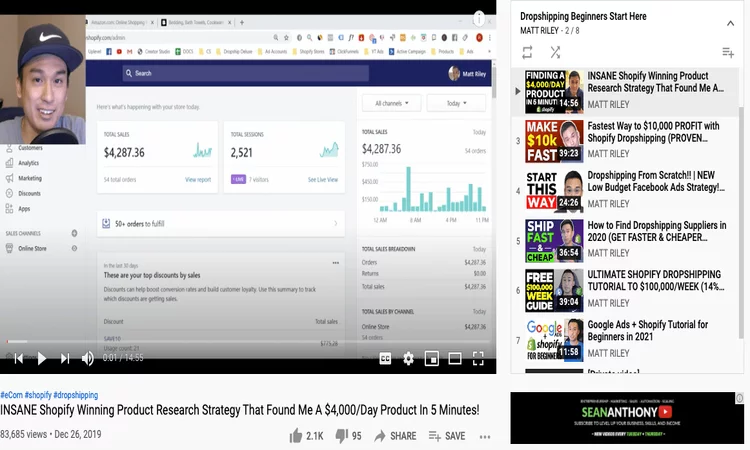Switch to Bedding, Bath Towels browser tab

[196, 22]
